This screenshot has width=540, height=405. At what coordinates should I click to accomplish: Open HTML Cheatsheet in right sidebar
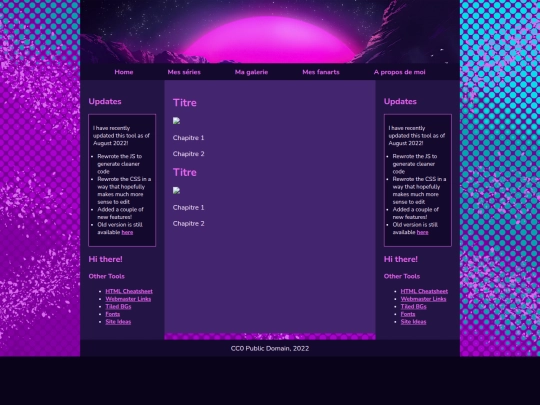424,291
